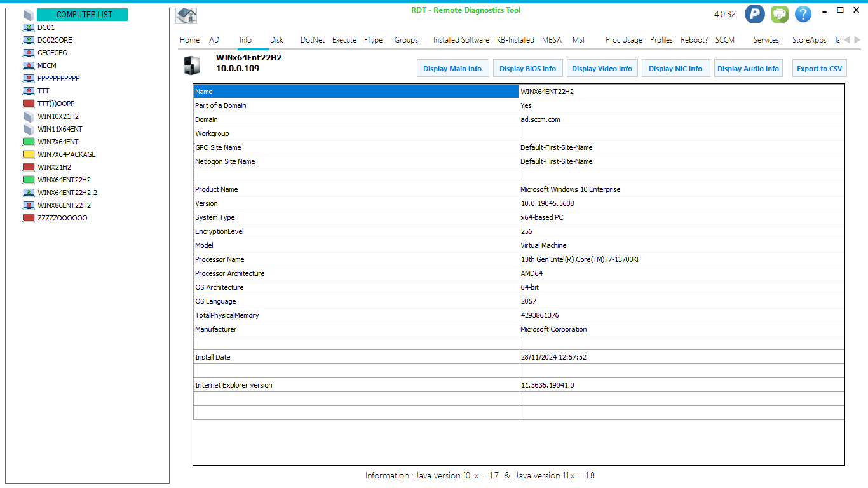868x488 pixels.
Task: Click the TTT computer status icon
Action: [x=29, y=91]
